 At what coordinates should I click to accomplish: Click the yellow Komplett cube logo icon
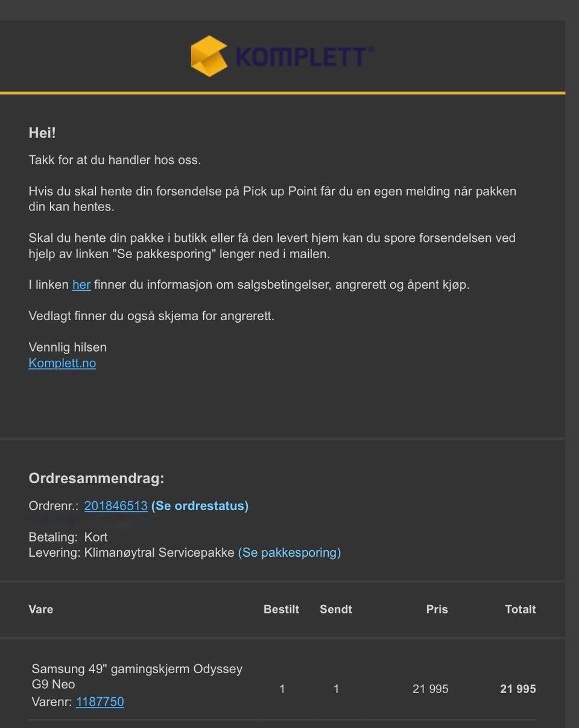click(209, 56)
